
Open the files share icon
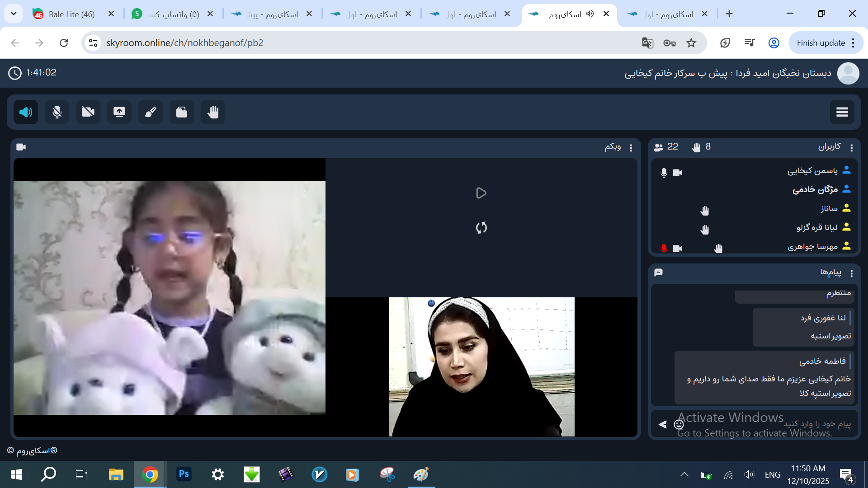point(182,112)
